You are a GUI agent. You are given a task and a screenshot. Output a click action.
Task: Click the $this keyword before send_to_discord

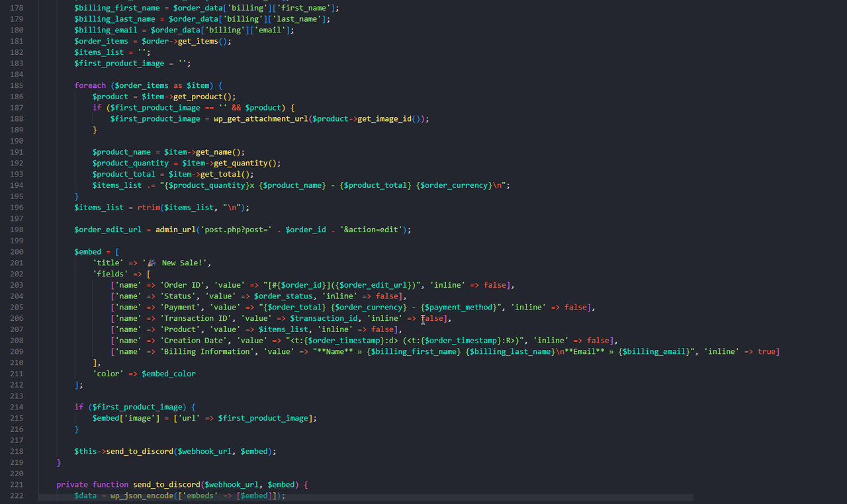point(85,451)
